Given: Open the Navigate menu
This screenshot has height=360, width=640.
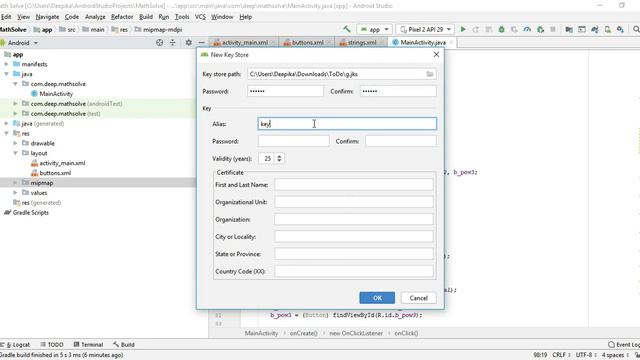Looking at the screenshot, I should 47,17.
